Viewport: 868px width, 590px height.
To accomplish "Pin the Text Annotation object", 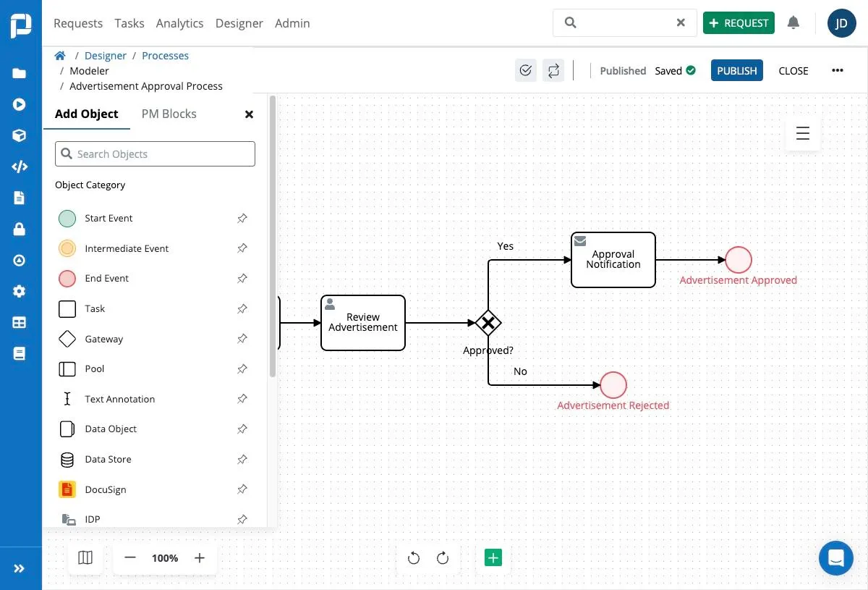I will click(x=242, y=399).
